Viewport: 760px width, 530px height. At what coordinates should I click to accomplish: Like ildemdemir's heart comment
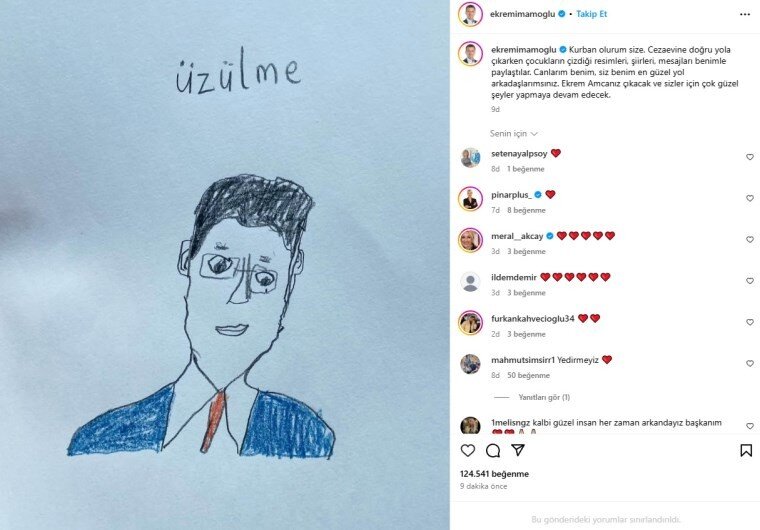click(x=750, y=281)
